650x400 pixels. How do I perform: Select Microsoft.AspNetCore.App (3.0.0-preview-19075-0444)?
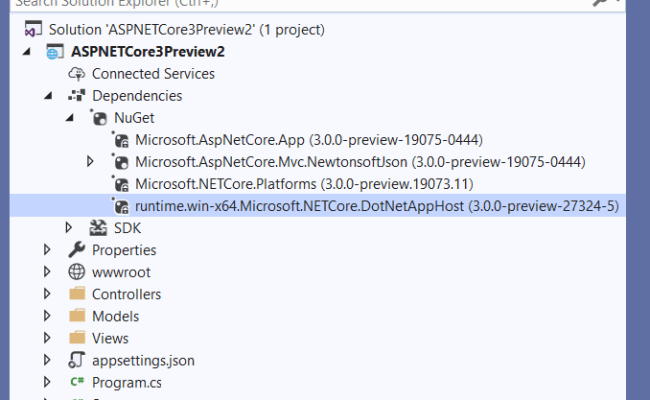point(309,140)
